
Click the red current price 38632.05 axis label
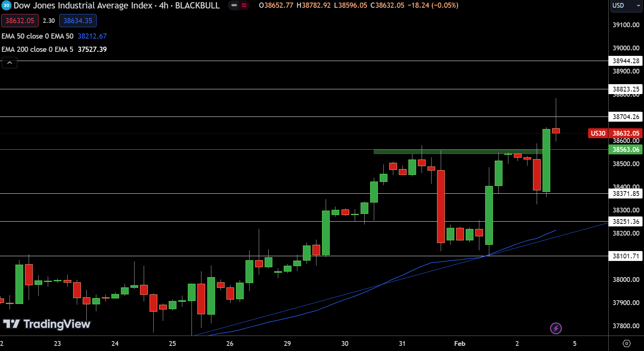[x=626, y=133]
